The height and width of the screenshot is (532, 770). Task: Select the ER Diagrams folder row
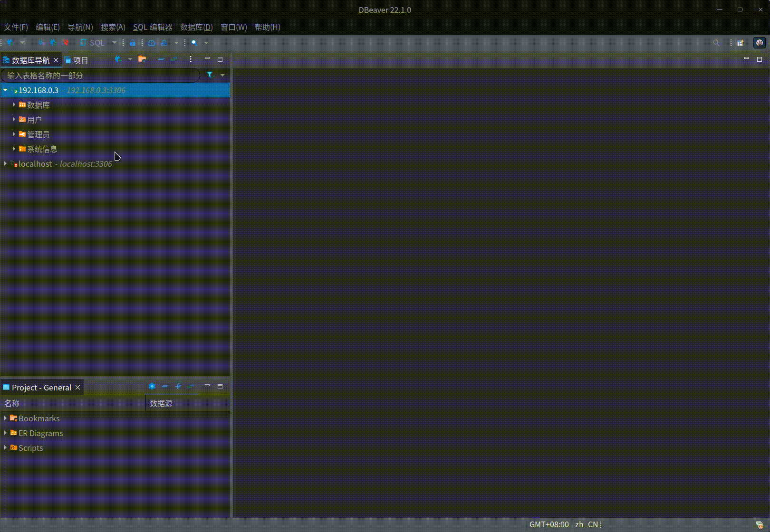pos(115,433)
